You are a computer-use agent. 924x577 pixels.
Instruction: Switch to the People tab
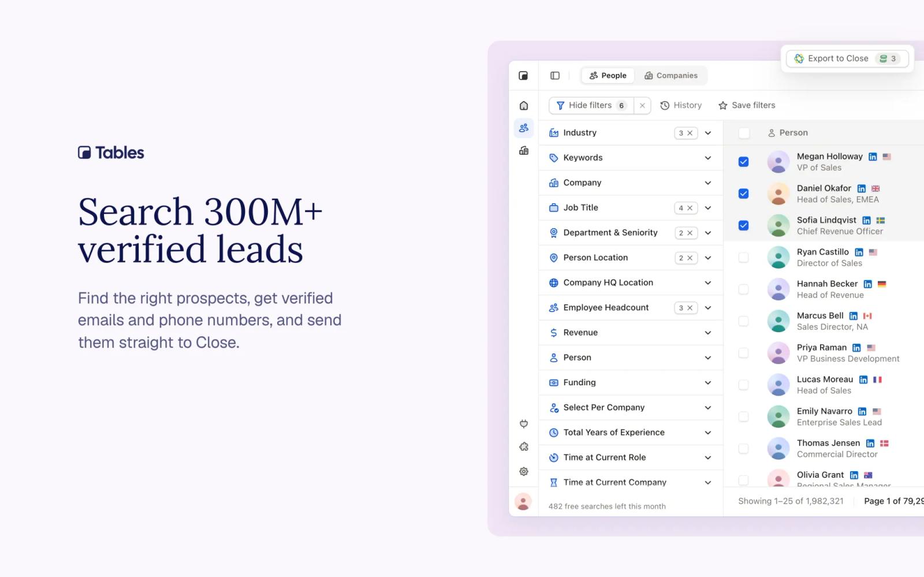[x=608, y=76]
